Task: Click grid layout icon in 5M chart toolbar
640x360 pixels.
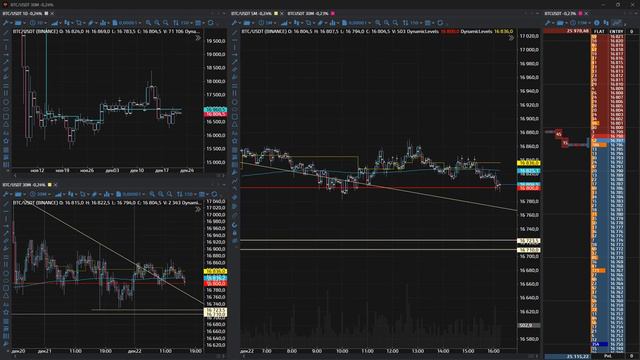Action: tap(427, 23)
